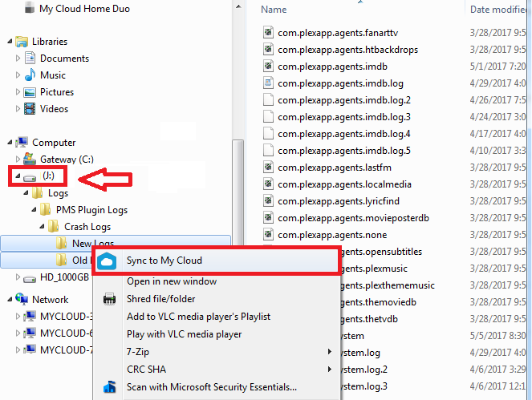Select file com.plexapp.agents.imdb.log.3
Image resolution: width=532 pixels, height=400 pixels.
344,117
